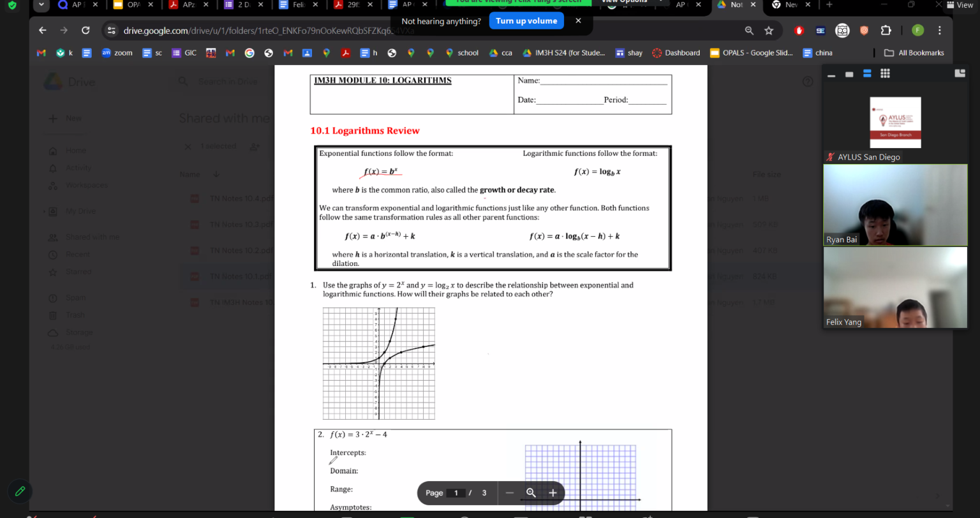This screenshot has height=518, width=980.
Task: Open the Gmail bookmark at bookmarks bar start
Action: pyautogui.click(x=41, y=53)
